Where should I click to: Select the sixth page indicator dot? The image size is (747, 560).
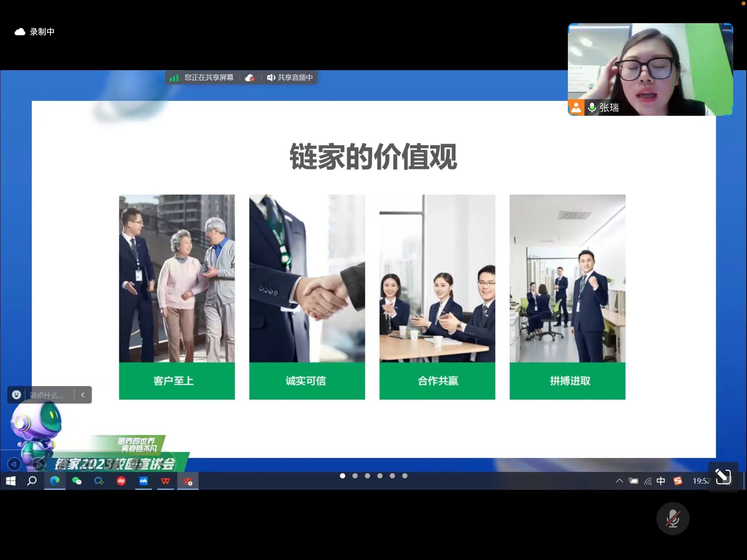coord(405,476)
